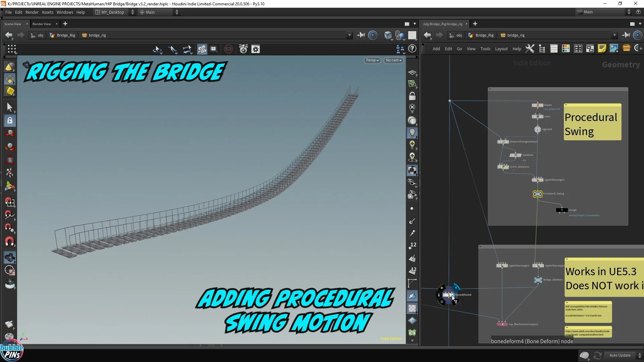
Task: Open the No cam camera dropdown
Action: pyautogui.click(x=393, y=60)
